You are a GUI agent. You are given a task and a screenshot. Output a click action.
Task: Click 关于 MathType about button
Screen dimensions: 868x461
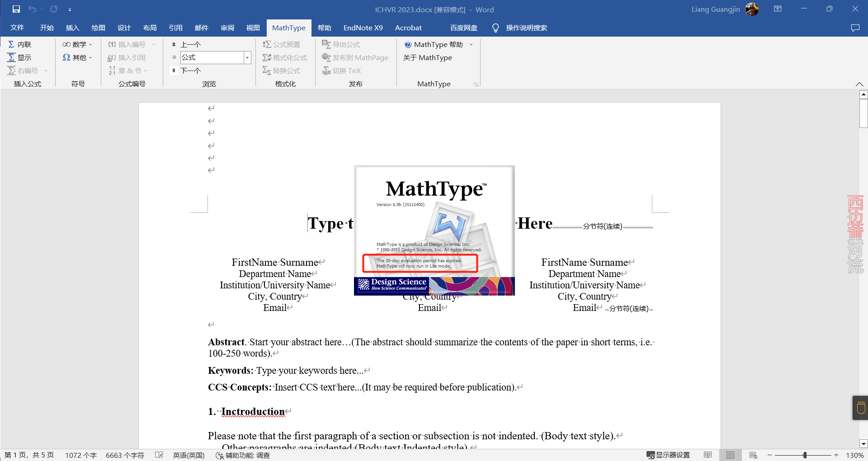(x=427, y=57)
